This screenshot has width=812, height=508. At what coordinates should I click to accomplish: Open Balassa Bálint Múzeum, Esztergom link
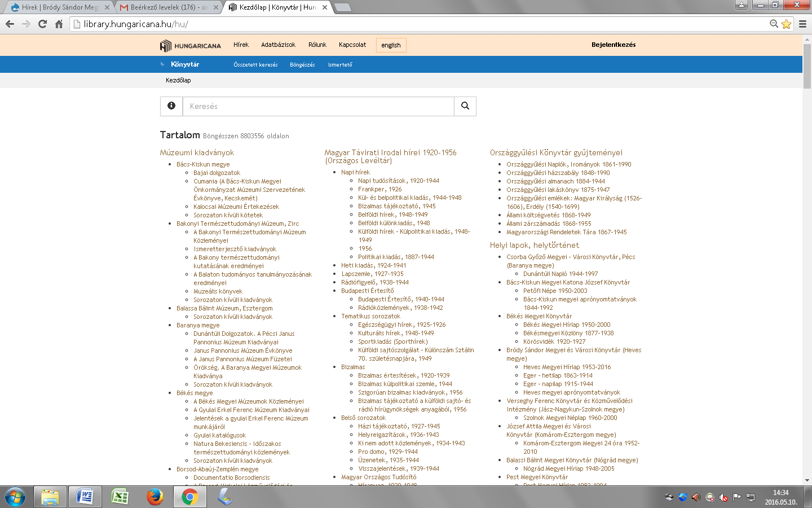coord(224,308)
